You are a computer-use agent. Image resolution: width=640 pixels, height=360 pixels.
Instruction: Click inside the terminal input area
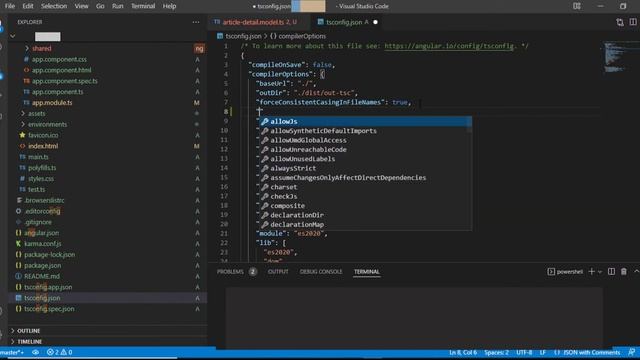[x=414, y=318]
